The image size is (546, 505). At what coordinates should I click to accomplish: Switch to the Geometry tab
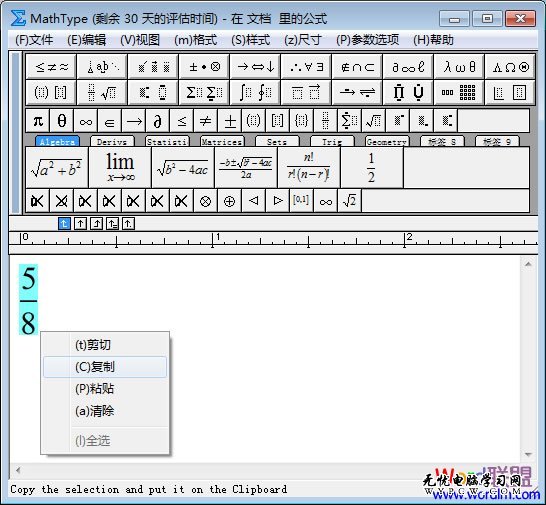point(387,141)
